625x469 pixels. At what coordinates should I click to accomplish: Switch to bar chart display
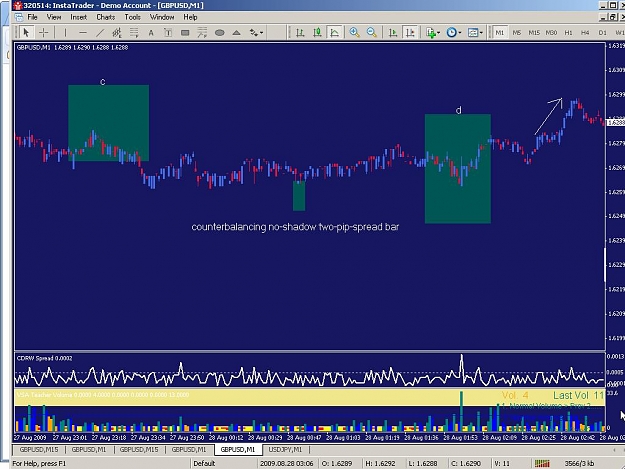(x=300, y=33)
